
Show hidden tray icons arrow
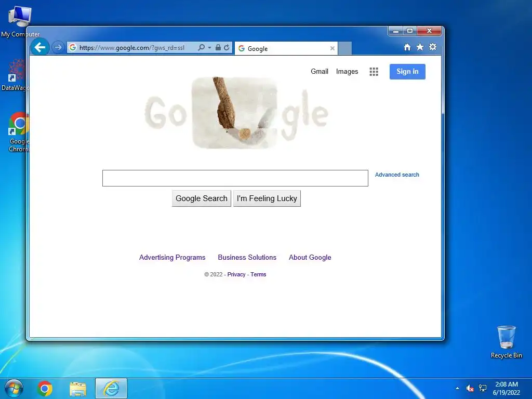pyautogui.click(x=457, y=389)
